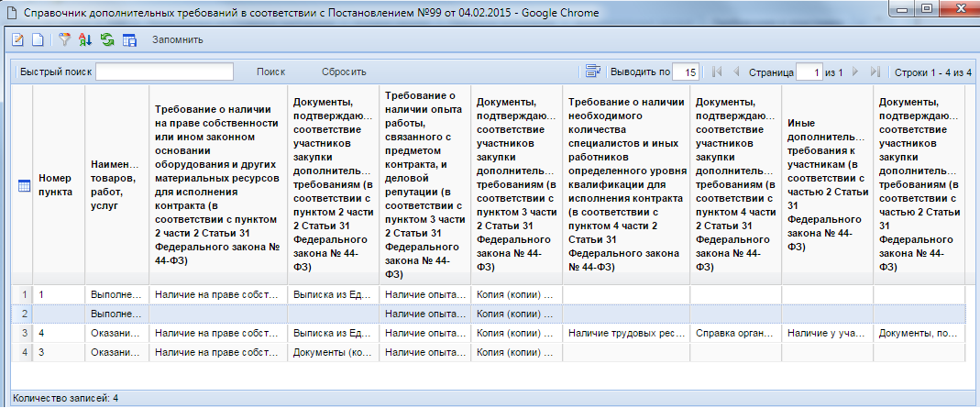Screen dimensions: 980x408
Task: Open the filter funnel tool
Action: pyautogui.click(x=65, y=40)
